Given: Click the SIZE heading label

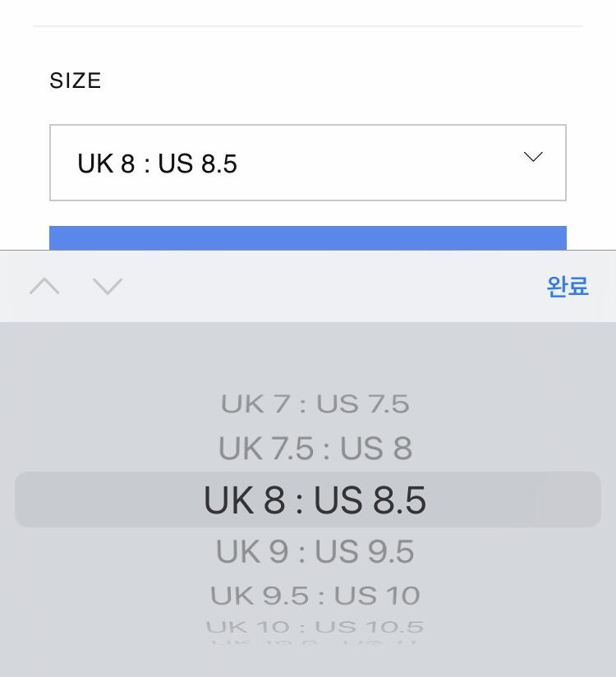Looking at the screenshot, I should [x=76, y=81].
